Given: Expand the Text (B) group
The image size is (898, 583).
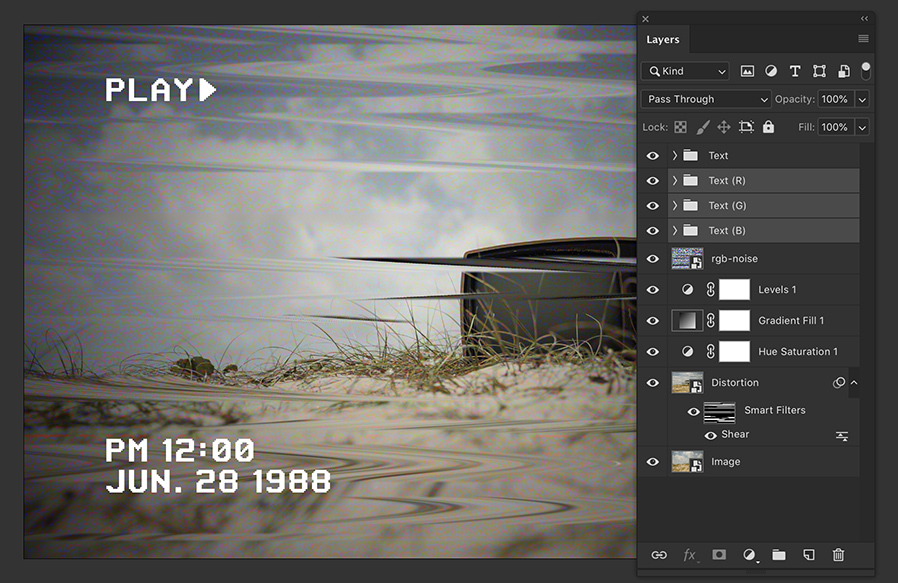Looking at the screenshot, I should [x=675, y=231].
